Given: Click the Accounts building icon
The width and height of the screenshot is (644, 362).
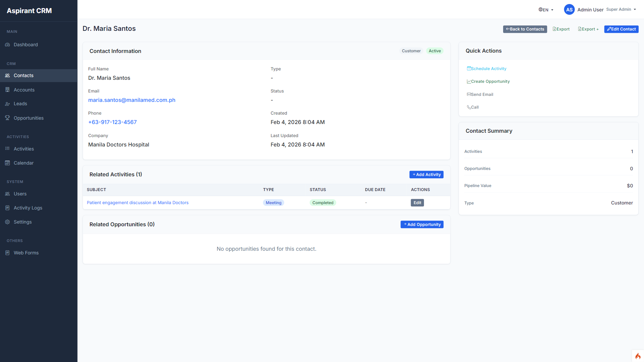Looking at the screenshot, I should (7, 90).
